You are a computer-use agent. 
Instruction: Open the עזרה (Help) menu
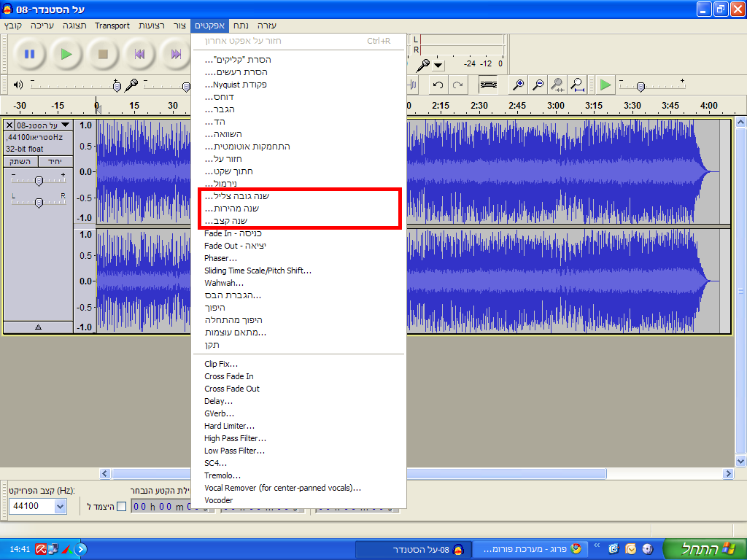tap(267, 26)
